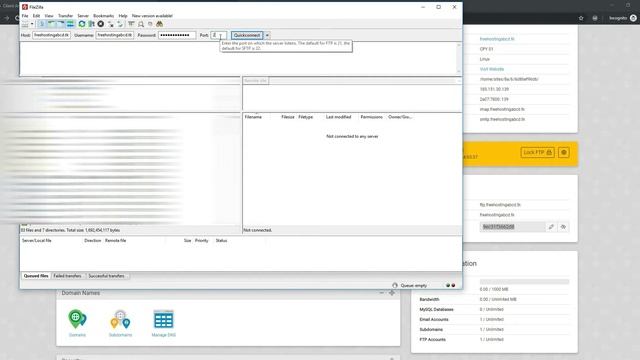Open the Server menu
640x360 pixels.
(83, 16)
